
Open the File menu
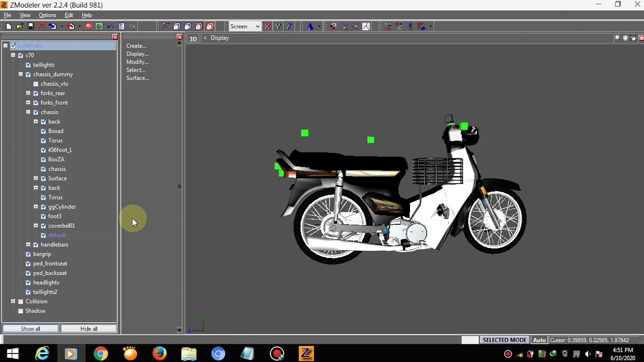coord(8,15)
